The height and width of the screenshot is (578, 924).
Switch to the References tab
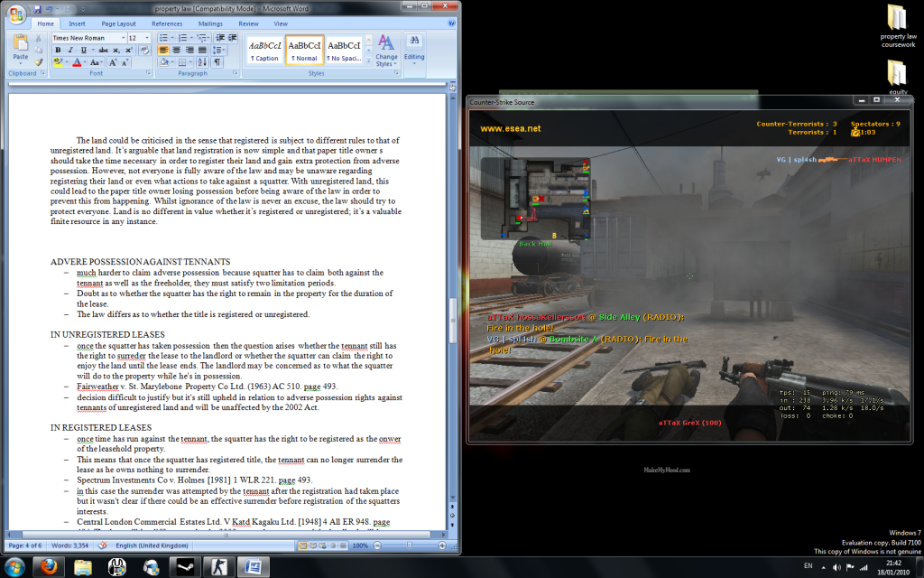(167, 23)
